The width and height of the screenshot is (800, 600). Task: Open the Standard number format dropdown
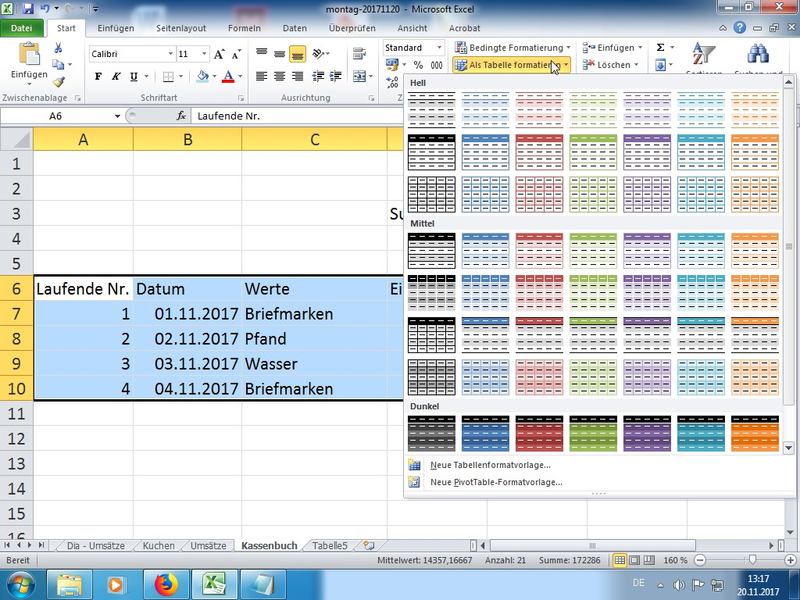click(x=439, y=47)
